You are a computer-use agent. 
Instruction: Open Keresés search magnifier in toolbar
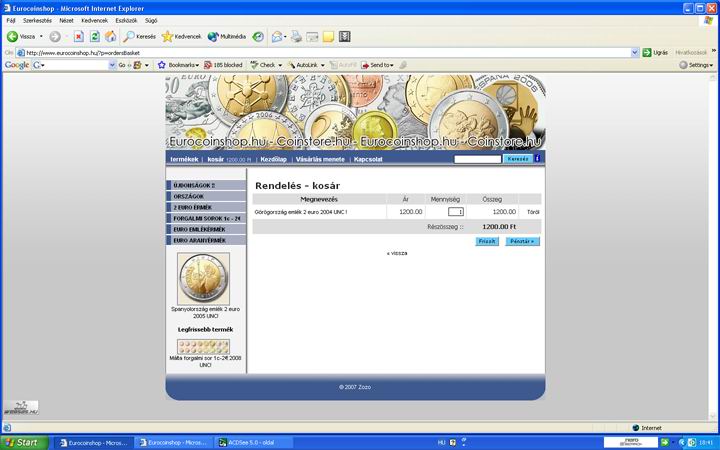[140, 36]
